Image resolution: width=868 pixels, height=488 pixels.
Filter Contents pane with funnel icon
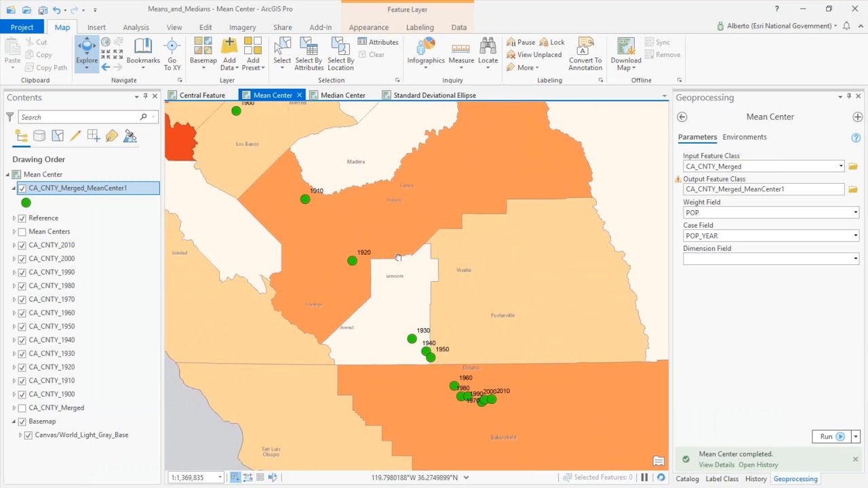(9, 117)
